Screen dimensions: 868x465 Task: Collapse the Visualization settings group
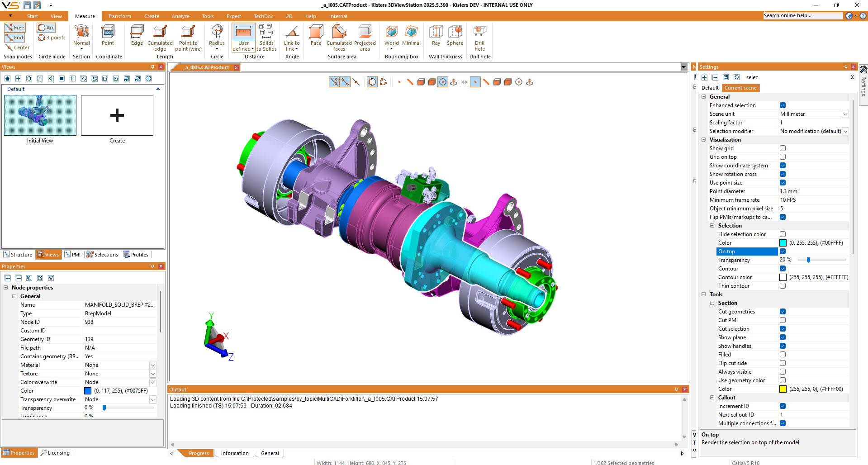[703, 140]
